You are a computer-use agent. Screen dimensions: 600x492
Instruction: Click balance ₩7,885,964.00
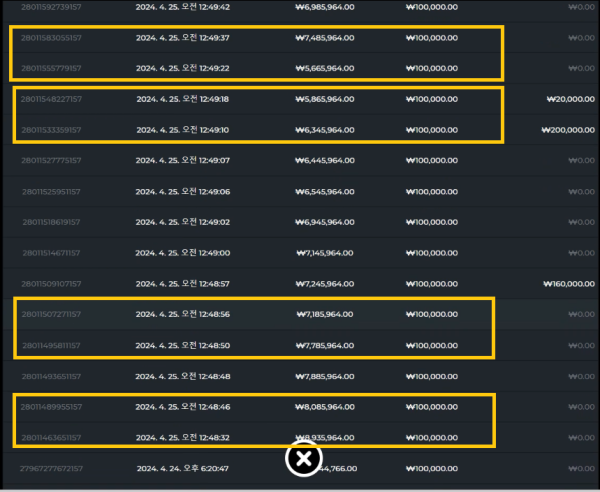(325, 376)
